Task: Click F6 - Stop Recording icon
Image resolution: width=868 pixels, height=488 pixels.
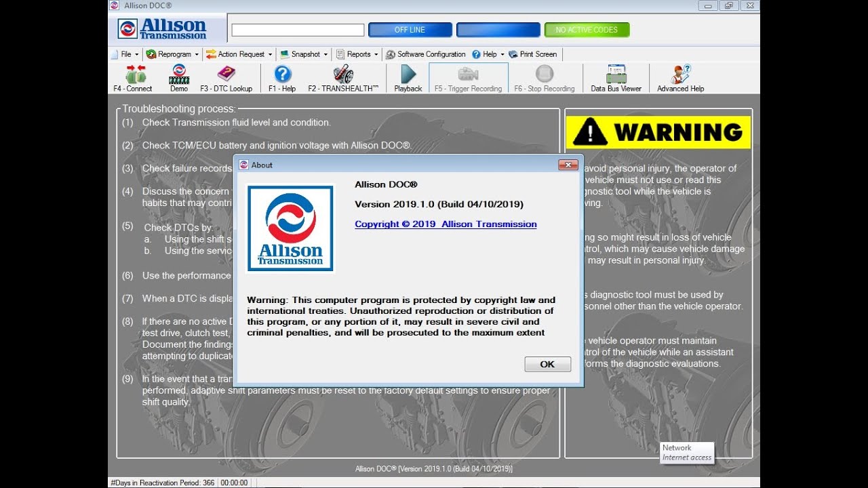Action: 545,78
